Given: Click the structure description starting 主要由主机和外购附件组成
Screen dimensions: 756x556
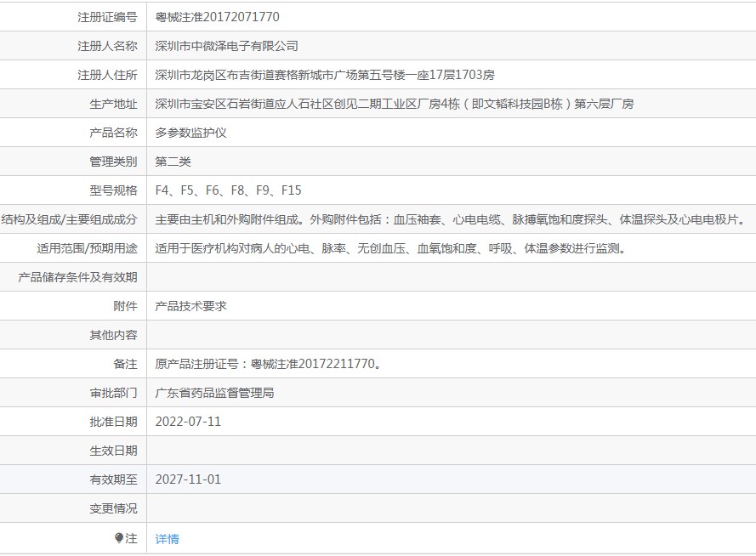Looking at the screenshot, I should coord(451,219).
